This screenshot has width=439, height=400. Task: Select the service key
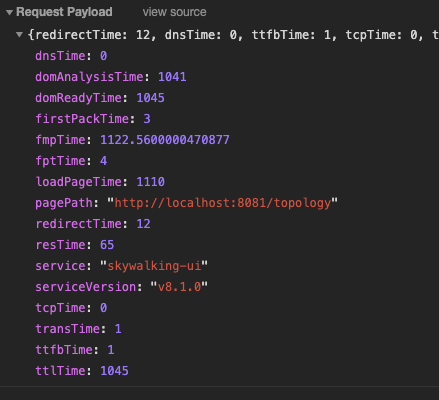tap(60, 266)
